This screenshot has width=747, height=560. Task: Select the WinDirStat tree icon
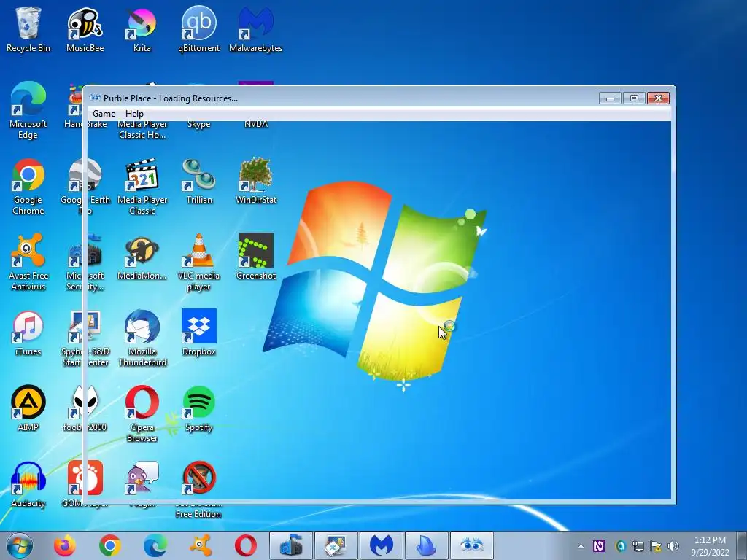click(x=256, y=174)
